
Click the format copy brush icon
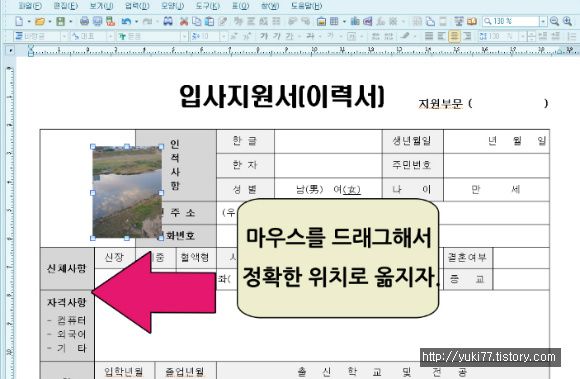coord(223,21)
